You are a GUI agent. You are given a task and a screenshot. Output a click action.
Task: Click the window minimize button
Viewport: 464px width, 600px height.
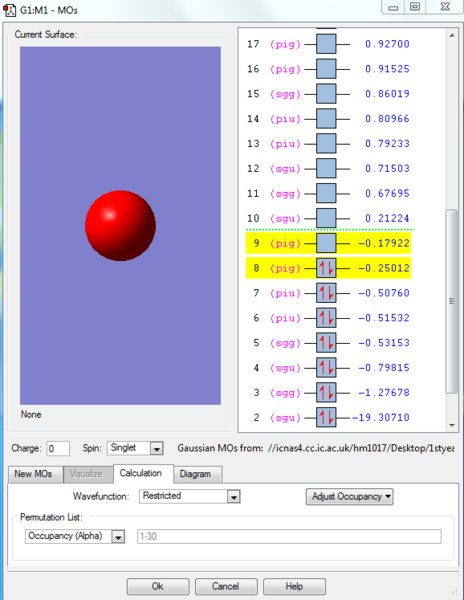(x=393, y=7)
